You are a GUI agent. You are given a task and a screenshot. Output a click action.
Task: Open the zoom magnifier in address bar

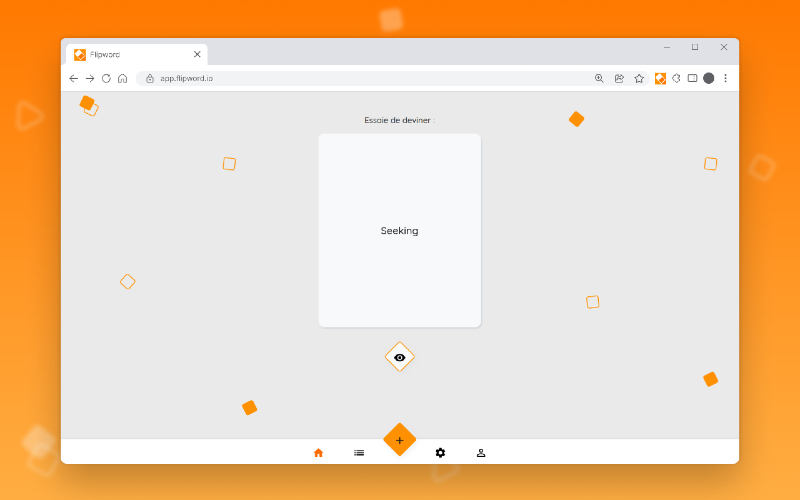click(x=599, y=79)
